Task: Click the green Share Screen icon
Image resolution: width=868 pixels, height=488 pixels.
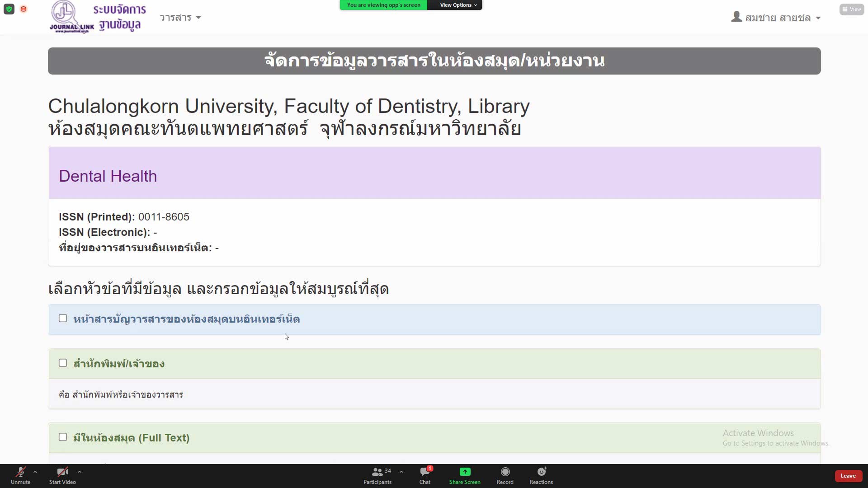Action: (x=465, y=472)
